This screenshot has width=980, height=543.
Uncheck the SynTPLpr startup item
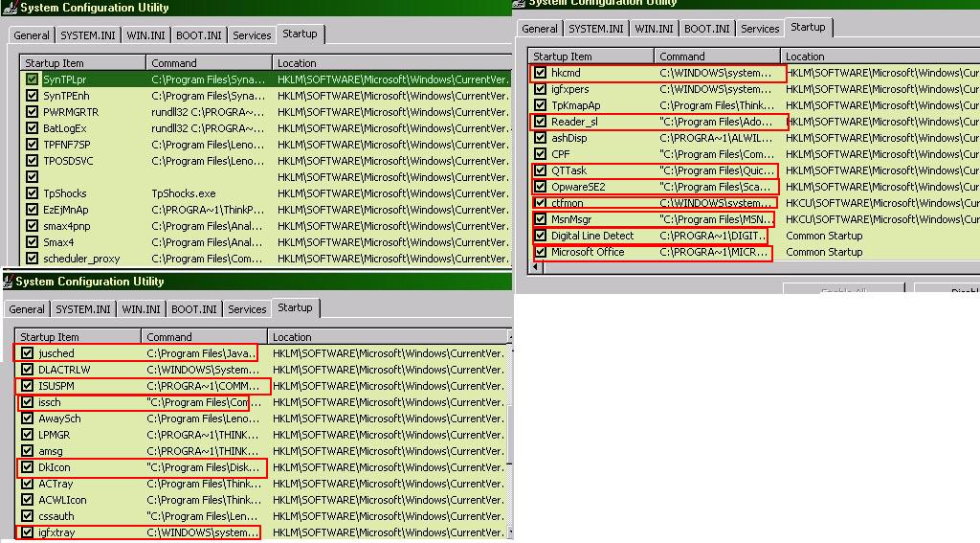click(32, 79)
